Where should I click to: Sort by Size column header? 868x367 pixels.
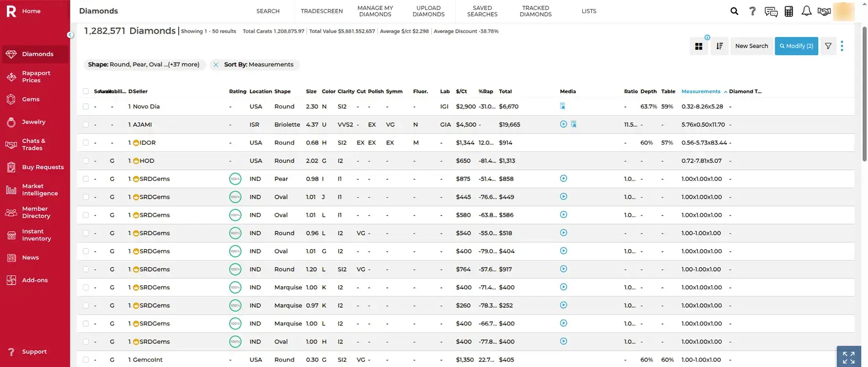(311, 91)
